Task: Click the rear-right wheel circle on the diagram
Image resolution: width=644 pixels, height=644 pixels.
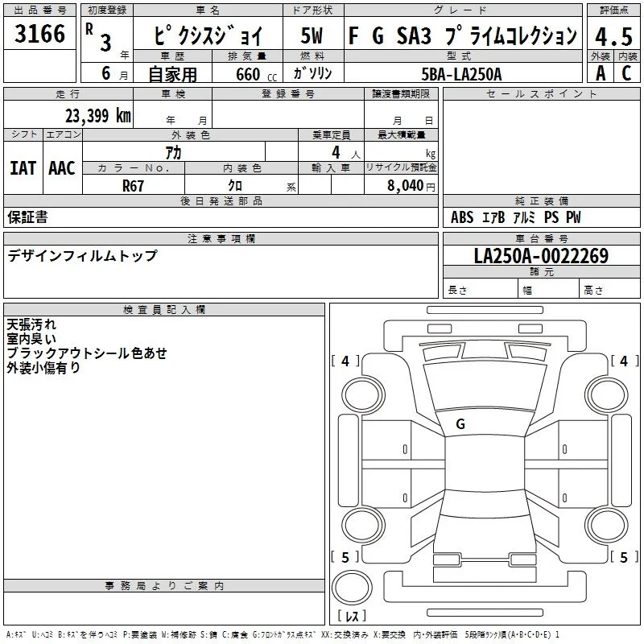Action: 607,525
